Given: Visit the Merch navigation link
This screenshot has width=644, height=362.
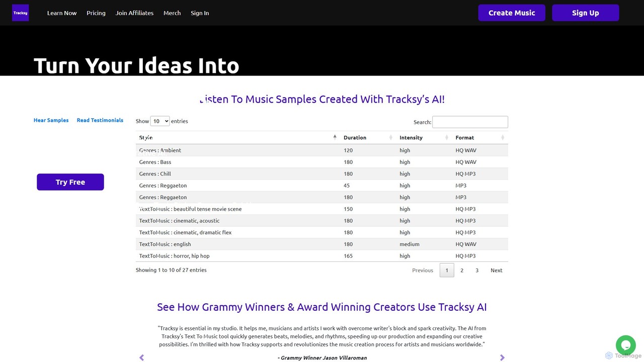Looking at the screenshot, I should coord(172,13).
